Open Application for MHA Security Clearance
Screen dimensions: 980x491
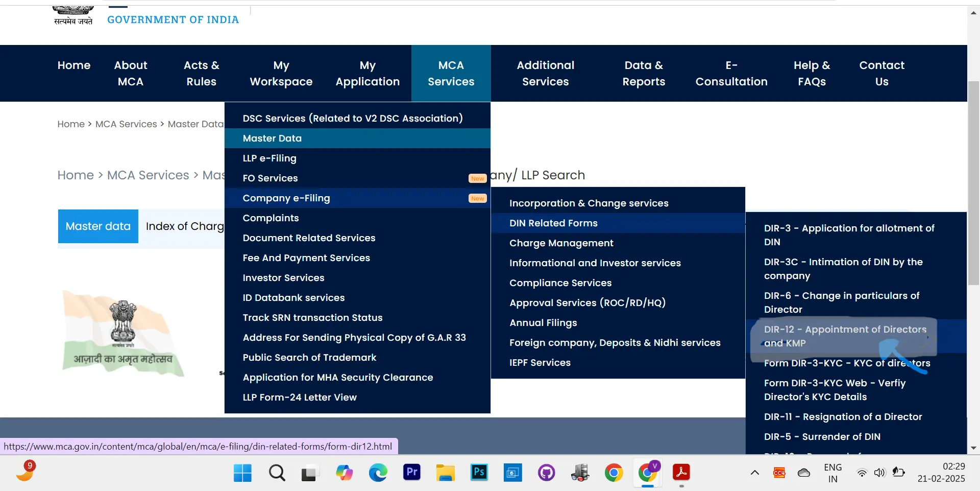pyautogui.click(x=357, y=377)
